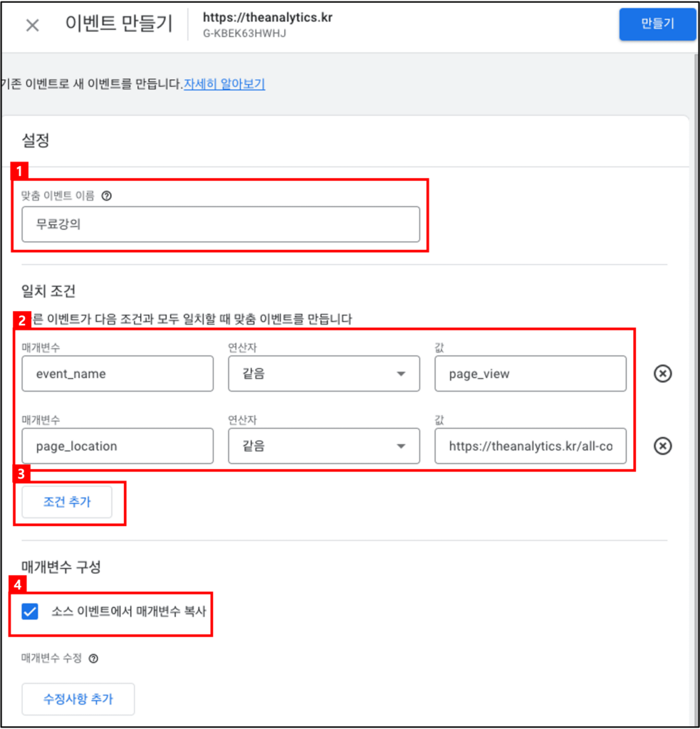700x729 pixels.
Task: Click the 조건 추가 button
Action: click(67, 502)
